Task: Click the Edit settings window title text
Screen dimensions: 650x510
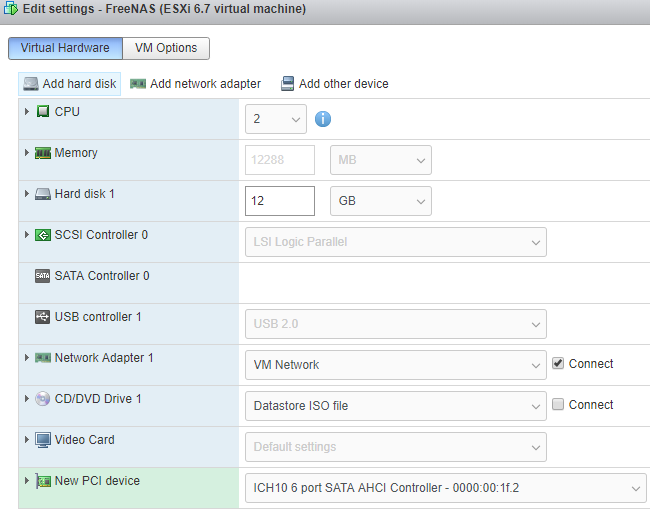Action: point(165,9)
